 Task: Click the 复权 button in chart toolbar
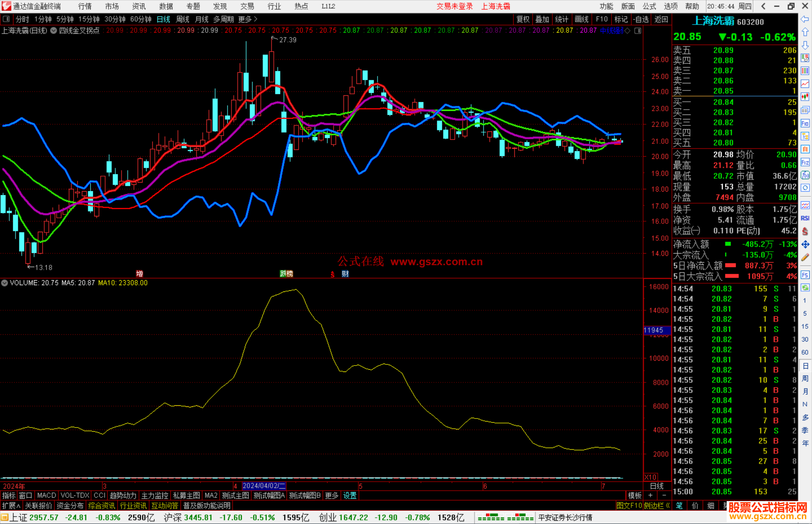[x=523, y=19]
